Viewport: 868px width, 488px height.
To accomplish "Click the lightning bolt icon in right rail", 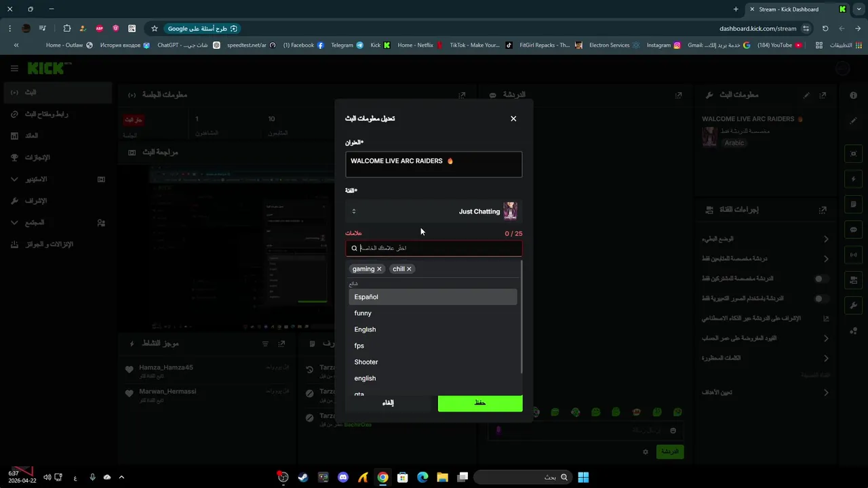I will [854, 179].
